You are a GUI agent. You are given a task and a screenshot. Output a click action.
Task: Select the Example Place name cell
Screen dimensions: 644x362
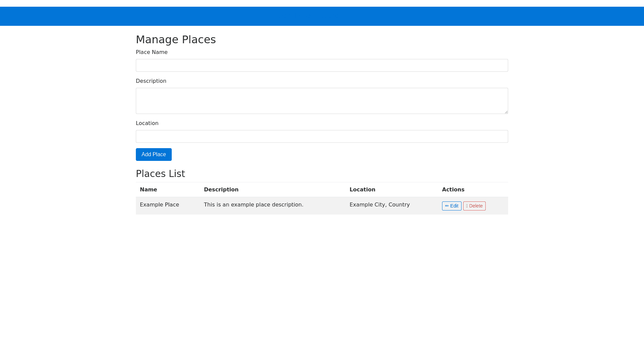point(159,205)
